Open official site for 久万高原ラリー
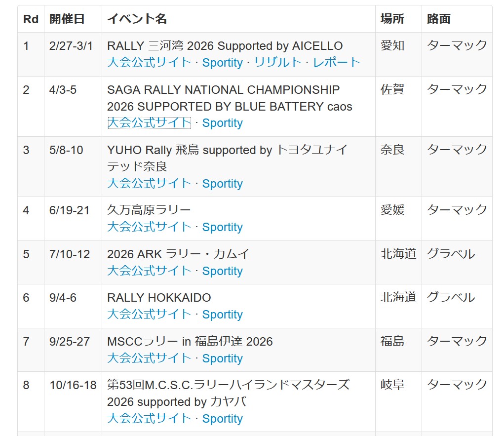This screenshot has width=504, height=436. click(149, 227)
